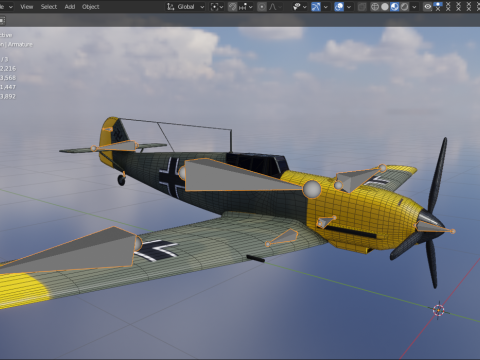480x360 pixels.
Task: Open object type visibility dropdown
Action: pyautogui.click(x=300, y=7)
